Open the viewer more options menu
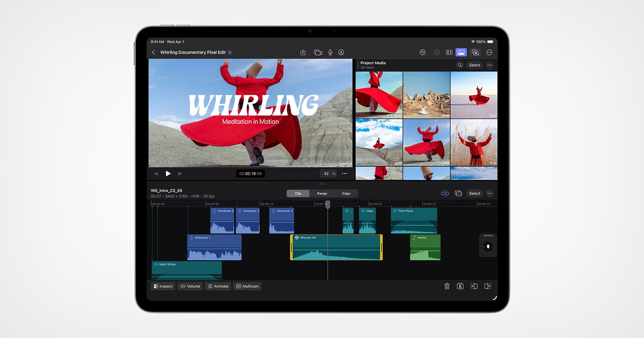Screen dimensions: 644x338 [x=345, y=174]
